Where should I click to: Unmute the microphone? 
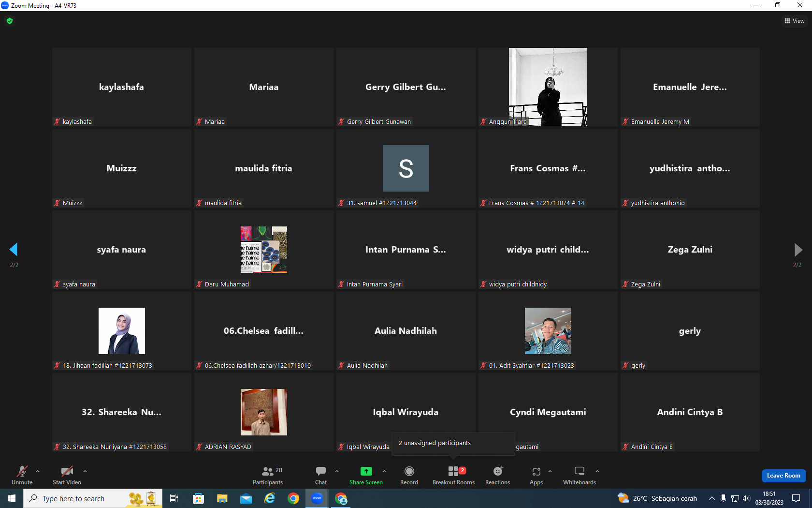point(22,476)
